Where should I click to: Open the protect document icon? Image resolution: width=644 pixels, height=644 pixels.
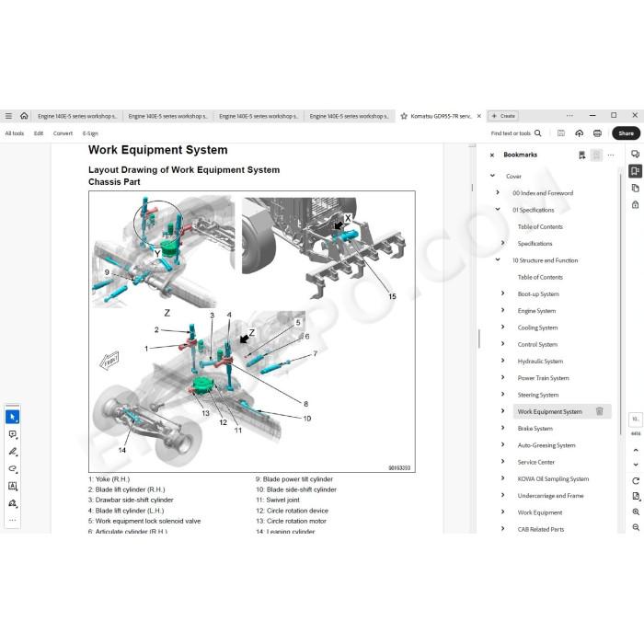pos(635,204)
